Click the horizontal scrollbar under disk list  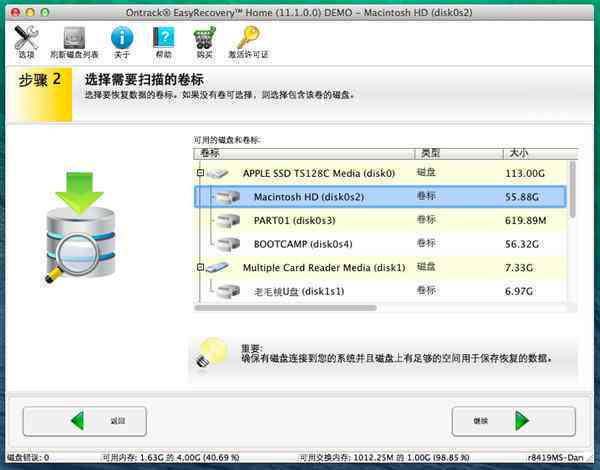click(x=285, y=308)
